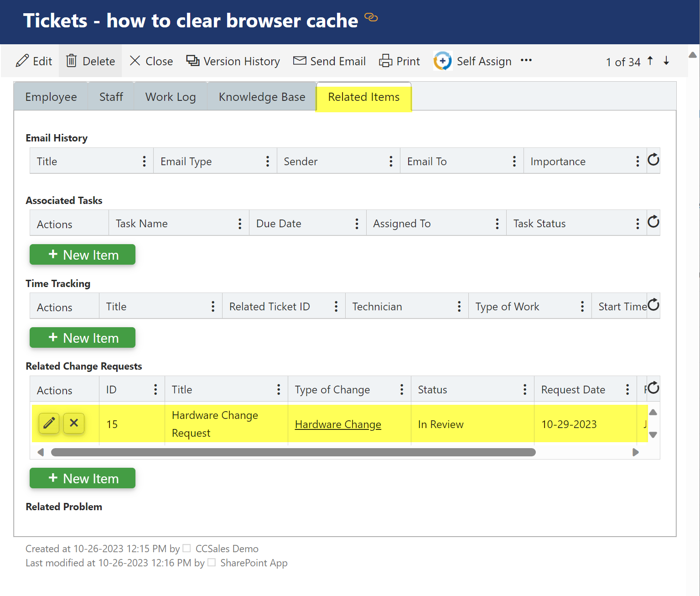
Task: Open the Hardware Change link
Action: [x=338, y=424]
